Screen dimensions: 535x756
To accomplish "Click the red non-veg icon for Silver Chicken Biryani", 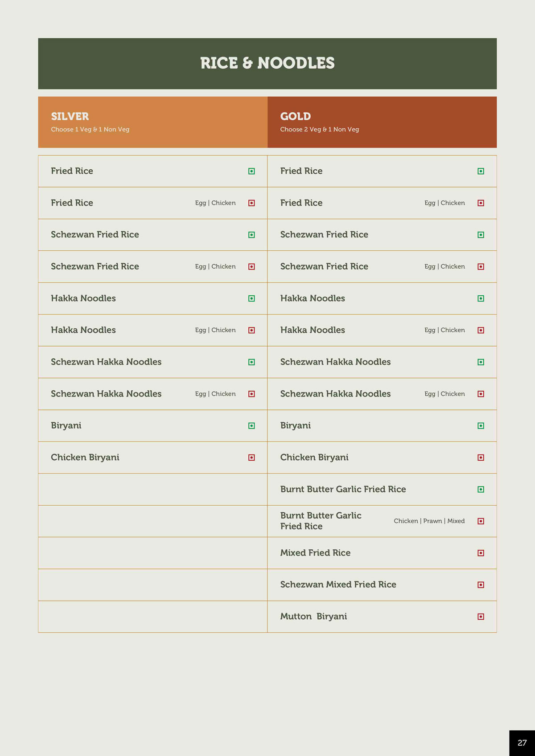I will (x=251, y=458).
